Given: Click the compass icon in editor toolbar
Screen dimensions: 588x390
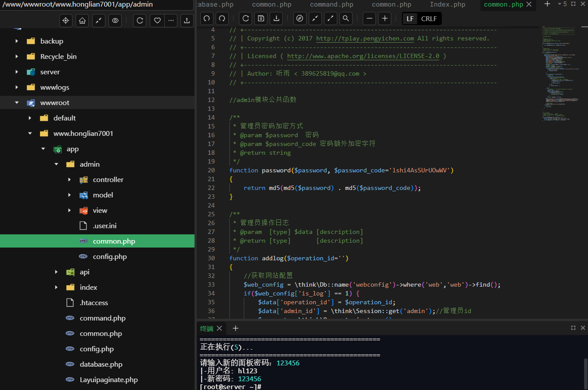Looking at the screenshot, I should click(300, 18).
